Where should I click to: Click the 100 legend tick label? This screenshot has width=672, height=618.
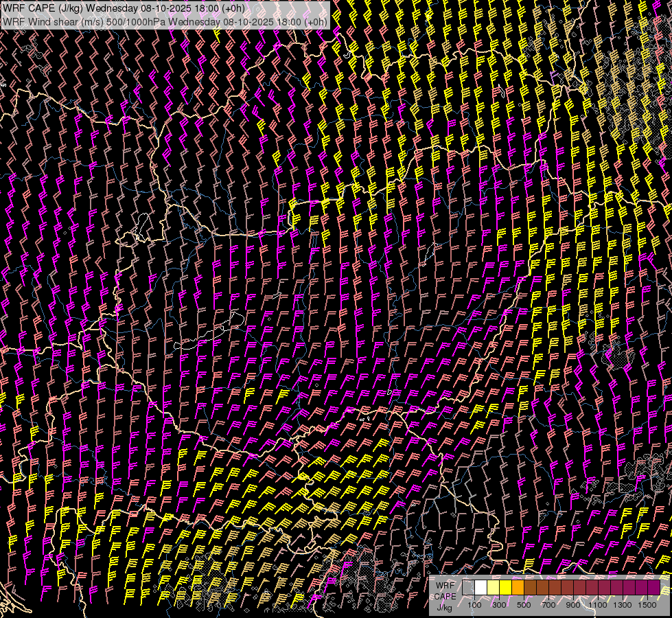pyautogui.click(x=474, y=605)
